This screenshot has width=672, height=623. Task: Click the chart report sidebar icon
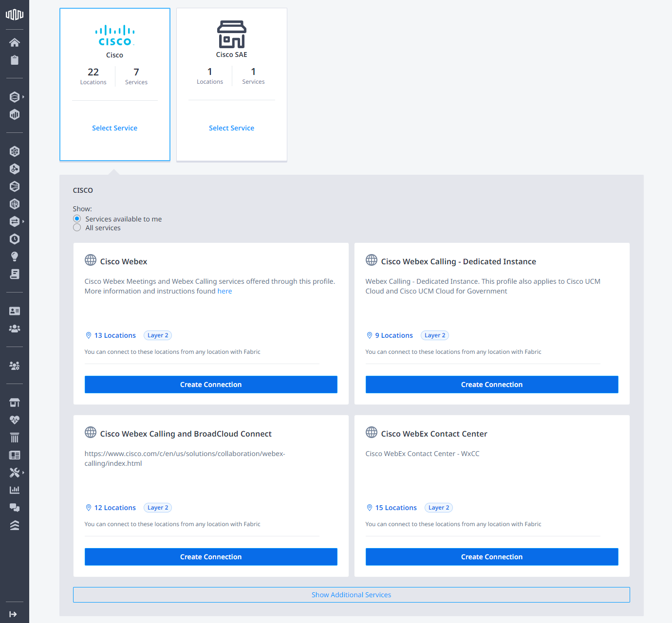(x=15, y=490)
